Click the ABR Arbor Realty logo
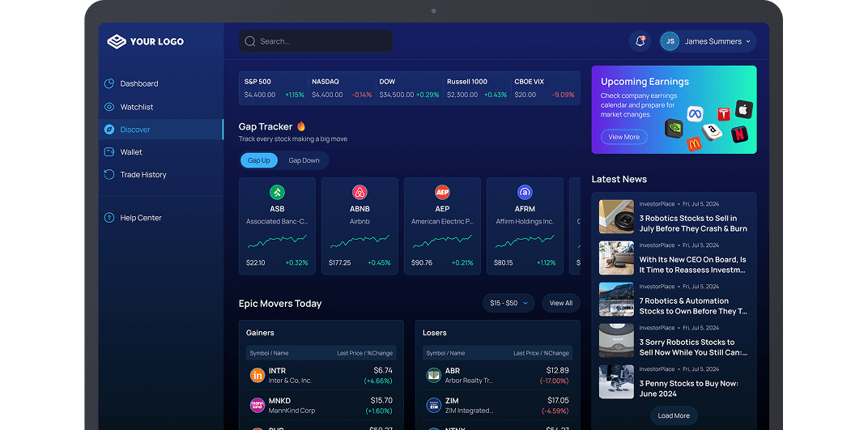The width and height of the screenshot is (868, 430). coord(433,375)
